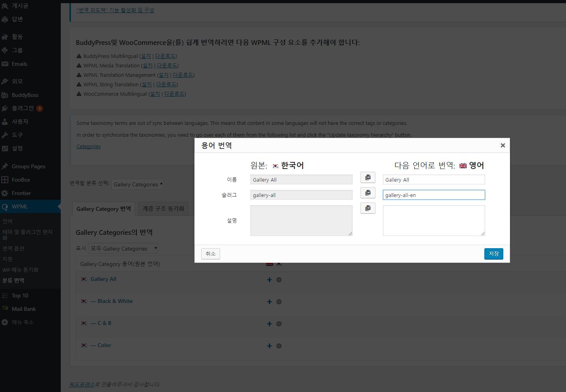Click 저장 button to save translation
The image size is (566, 392).
click(x=493, y=254)
